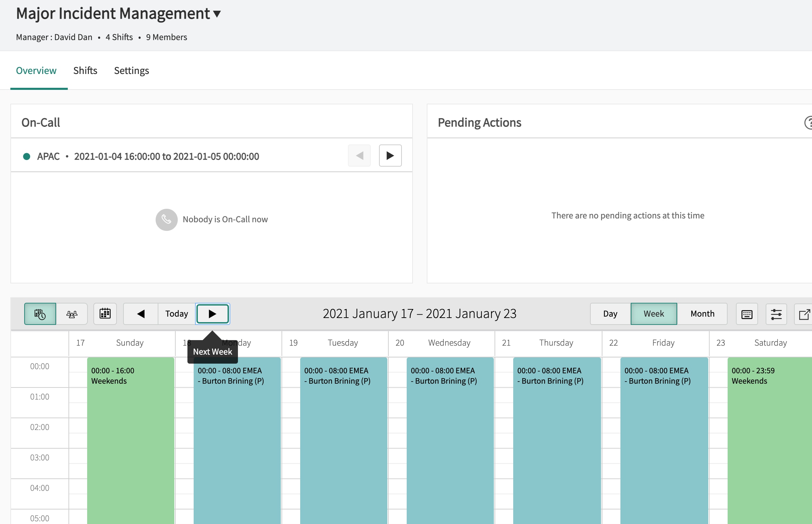Image resolution: width=812 pixels, height=524 pixels.
Task: Click the Sunday 17 column header
Action: pyautogui.click(x=122, y=343)
